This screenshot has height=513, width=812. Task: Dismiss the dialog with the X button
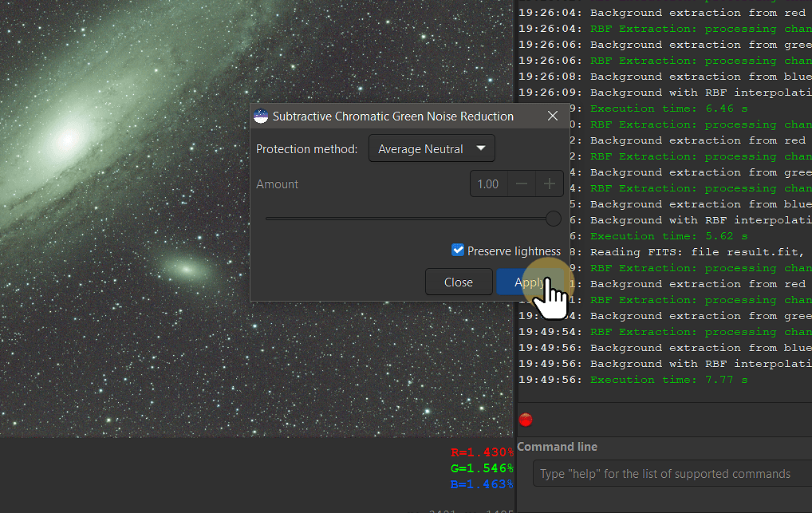click(x=553, y=116)
